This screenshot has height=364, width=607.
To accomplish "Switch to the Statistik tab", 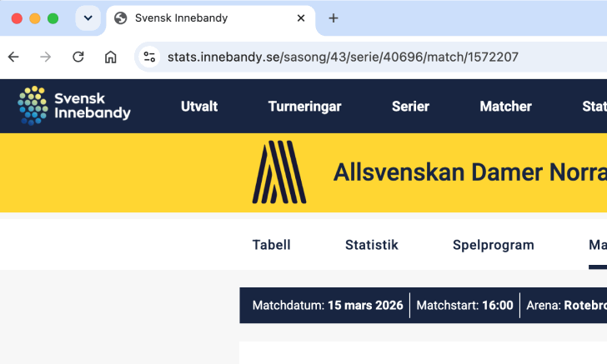I will tap(372, 245).
